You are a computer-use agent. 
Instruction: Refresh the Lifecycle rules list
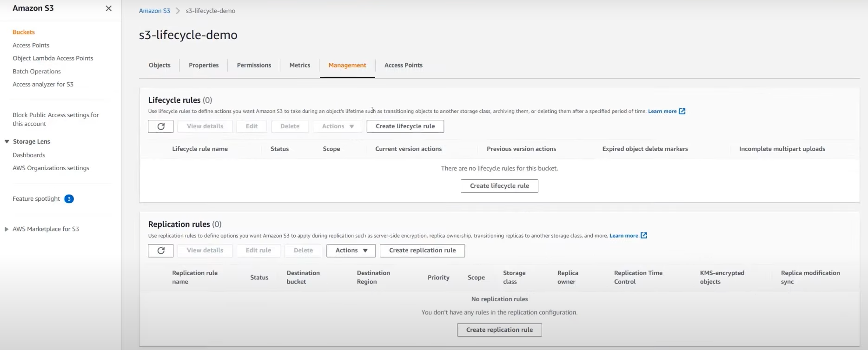click(161, 126)
